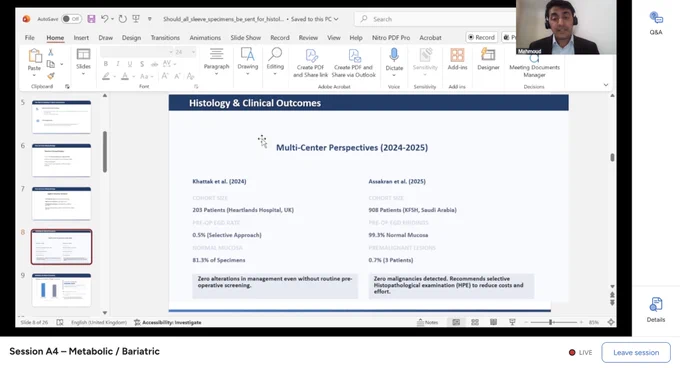Toggle Italic formatting

coord(118,64)
